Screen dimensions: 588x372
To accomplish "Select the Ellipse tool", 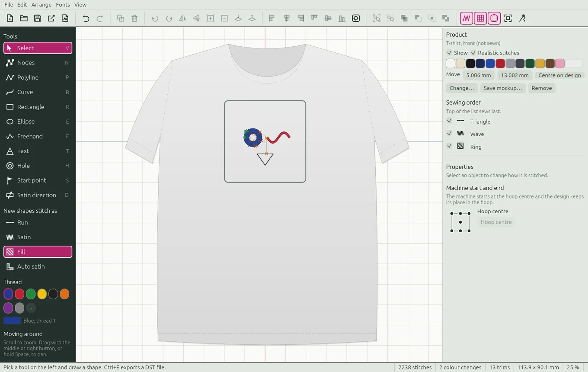I will coord(38,122).
